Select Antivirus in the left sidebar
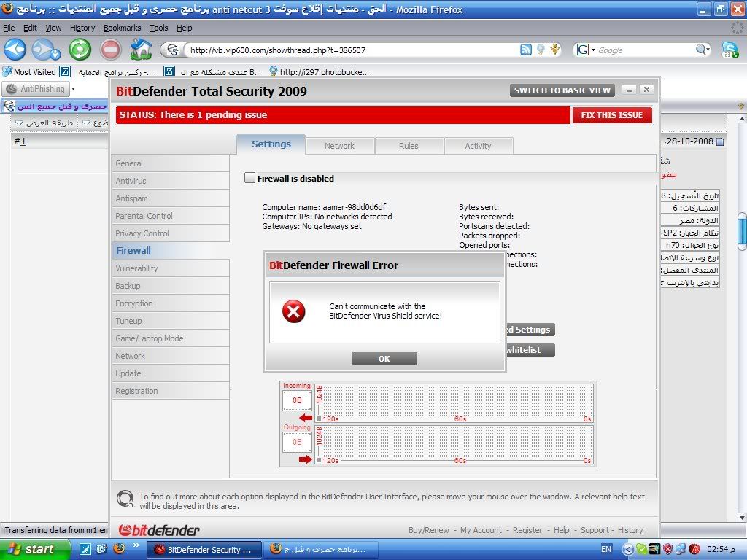 tap(131, 181)
